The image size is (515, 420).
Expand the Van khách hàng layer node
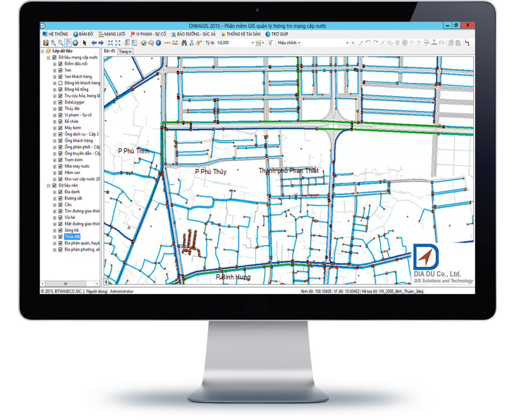point(55,77)
